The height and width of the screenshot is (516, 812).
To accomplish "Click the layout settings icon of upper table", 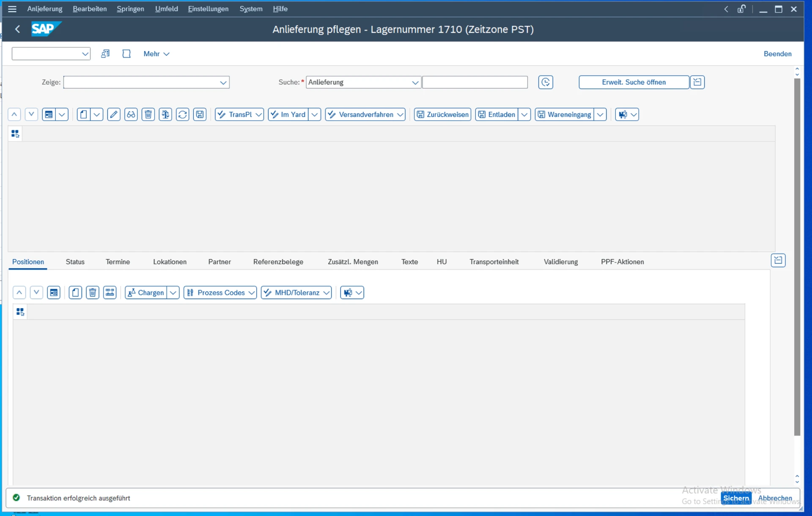I will (x=15, y=134).
